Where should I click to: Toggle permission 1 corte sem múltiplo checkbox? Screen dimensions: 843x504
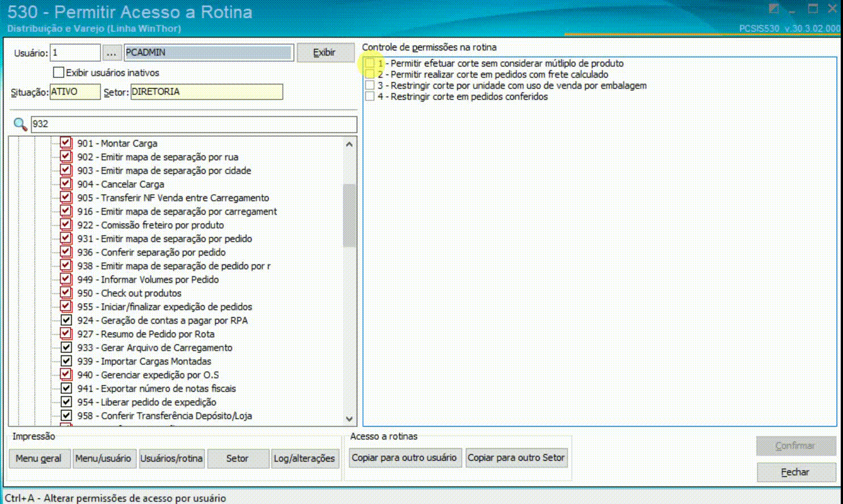(x=370, y=63)
